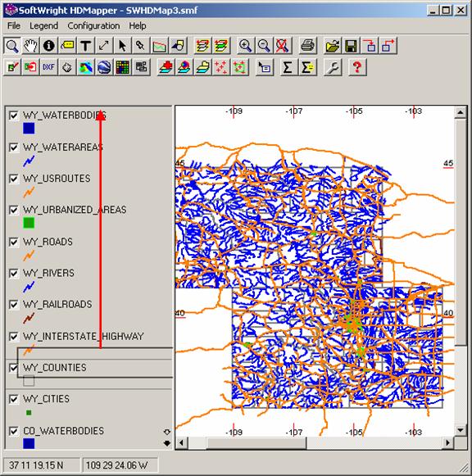Image resolution: width=472 pixels, height=476 pixels.
Task: Select the black arrow pointer tool
Action: [122, 46]
